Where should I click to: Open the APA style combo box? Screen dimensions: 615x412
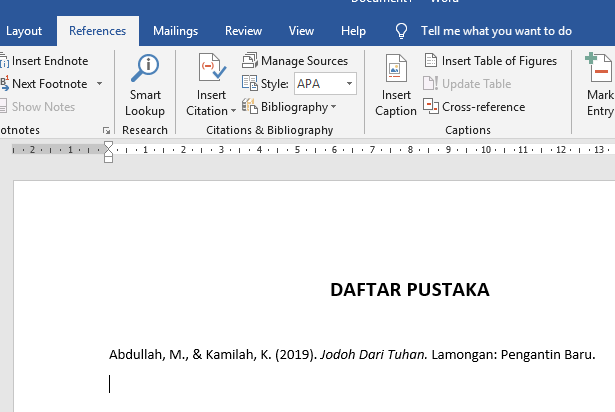pos(325,83)
